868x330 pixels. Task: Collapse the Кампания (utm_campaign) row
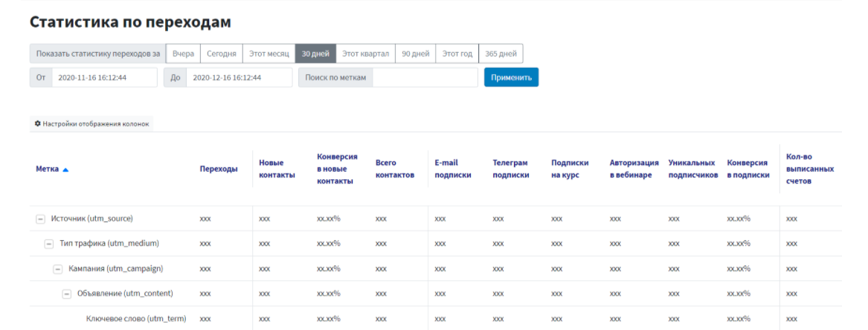tap(58, 269)
